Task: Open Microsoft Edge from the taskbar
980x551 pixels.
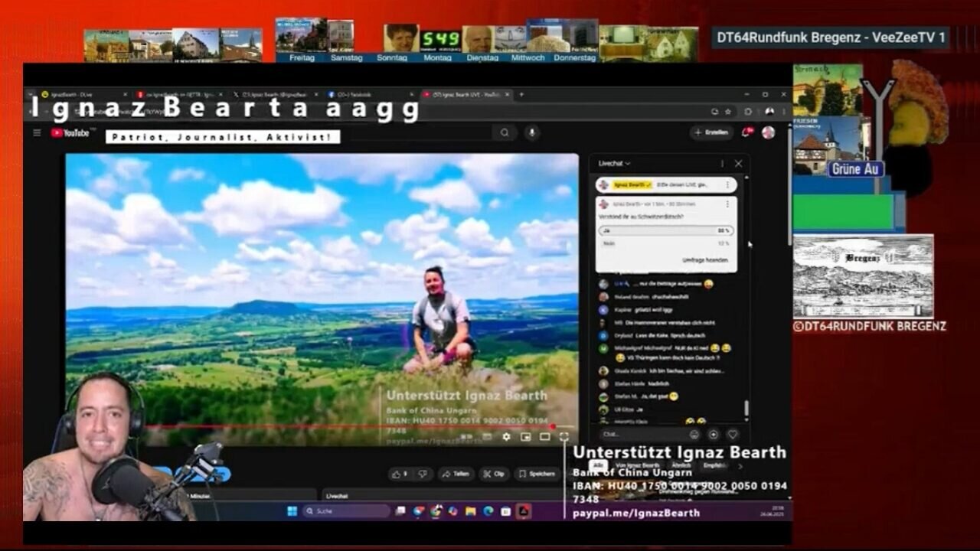Action: 488,511
